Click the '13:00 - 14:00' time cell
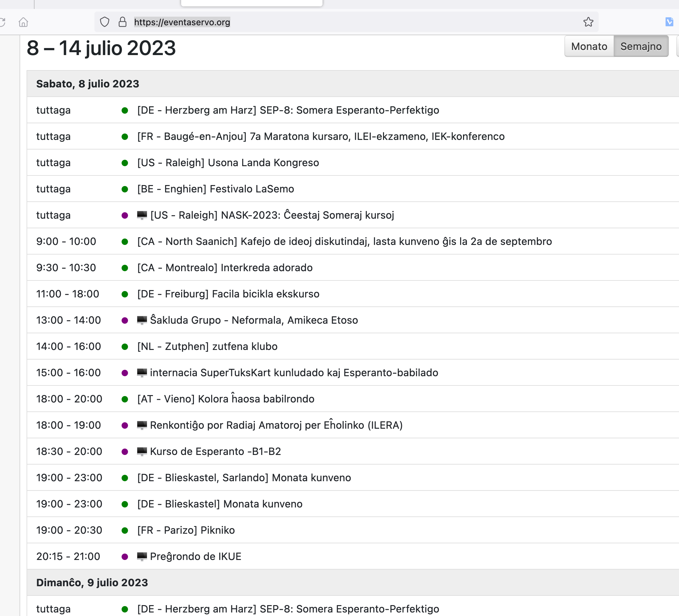 point(68,320)
